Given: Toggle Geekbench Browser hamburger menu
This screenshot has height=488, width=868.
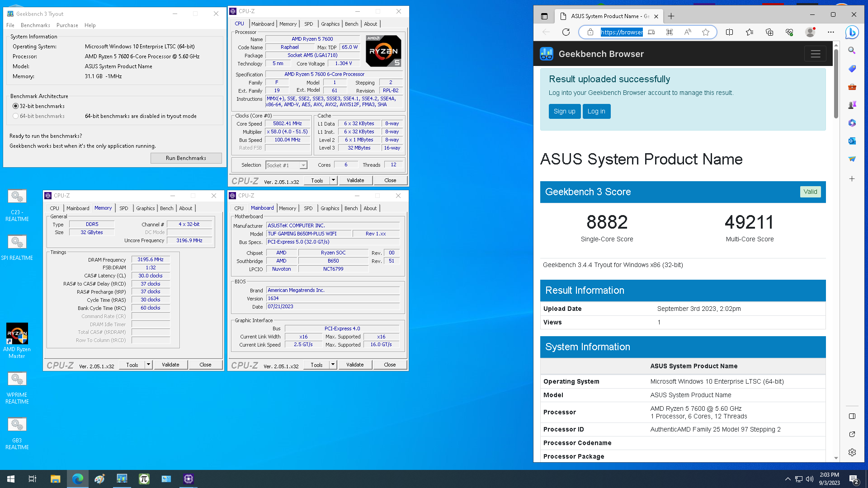Looking at the screenshot, I should pyautogui.click(x=815, y=54).
